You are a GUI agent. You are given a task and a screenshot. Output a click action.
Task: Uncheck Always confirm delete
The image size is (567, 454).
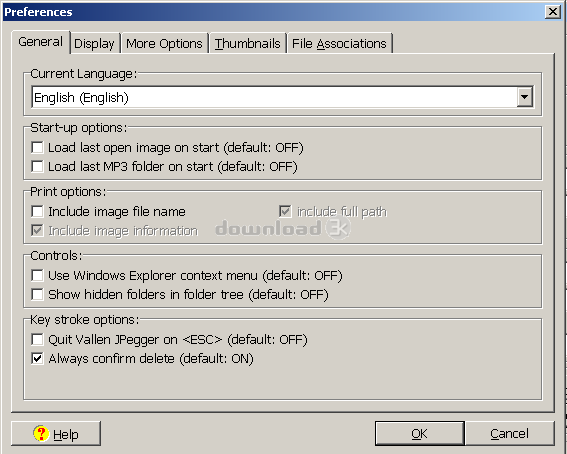pyautogui.click(x=37, y=359)
